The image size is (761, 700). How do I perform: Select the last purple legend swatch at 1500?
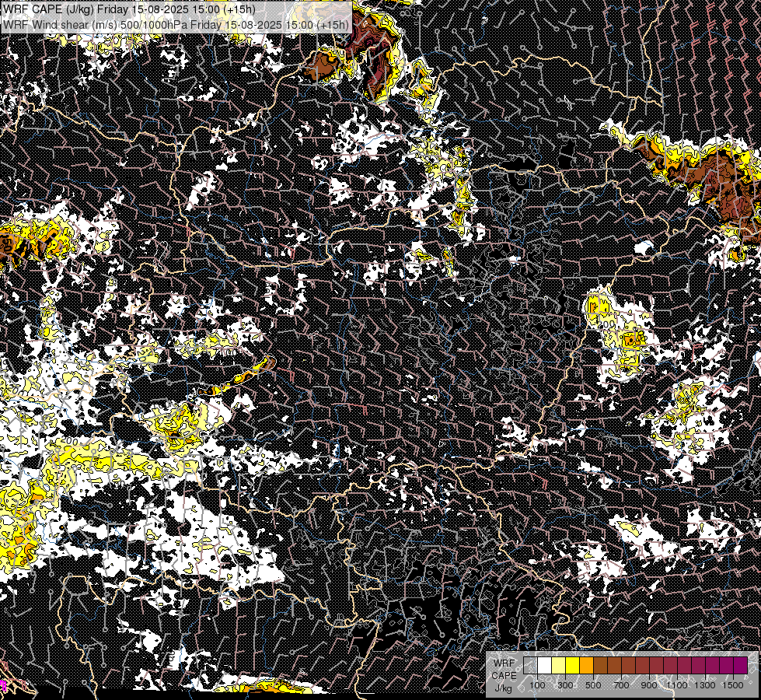tap(740, 665)
